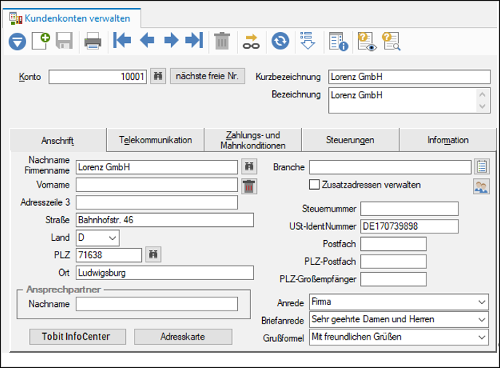Switch to the Telekommunikation tab
Viewport: 500px width, 368px height.
pos(155,140)
